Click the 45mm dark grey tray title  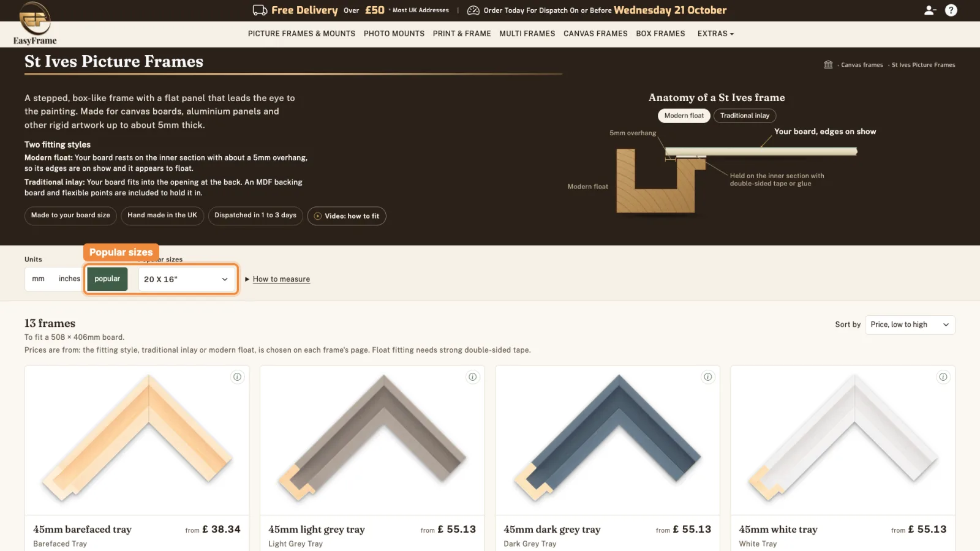(552, 530)
